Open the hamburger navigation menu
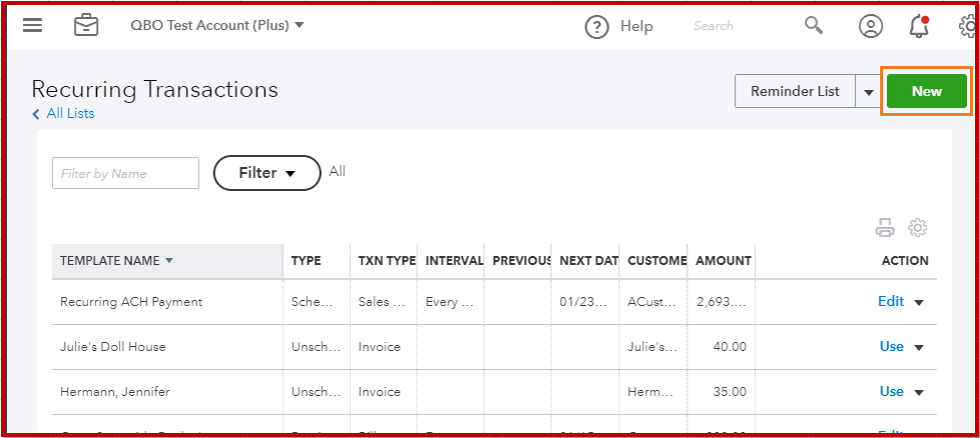 pos(32,25)
